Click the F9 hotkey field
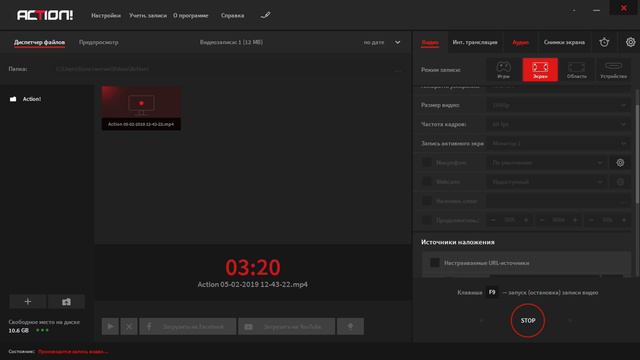 click(x=492, y=292)
